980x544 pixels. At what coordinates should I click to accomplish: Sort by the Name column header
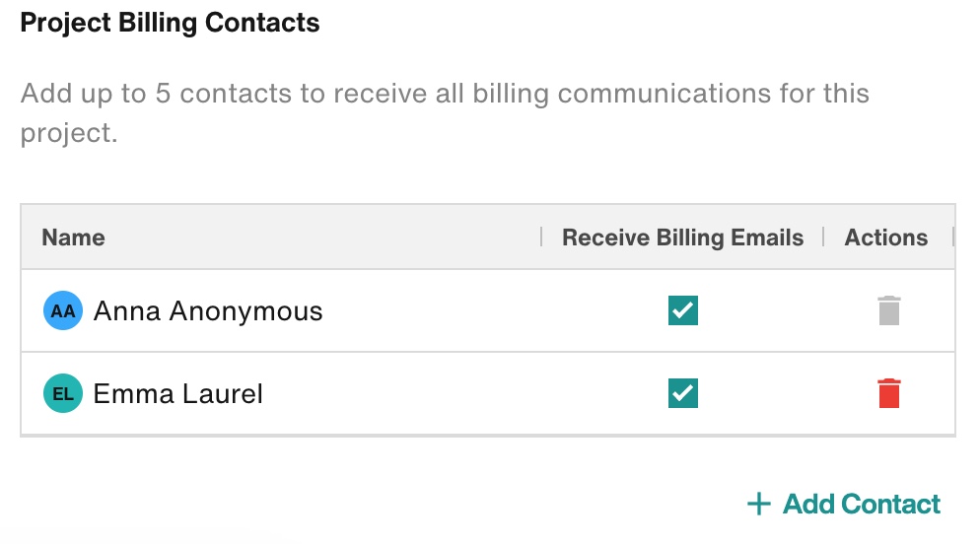point(73,238)
